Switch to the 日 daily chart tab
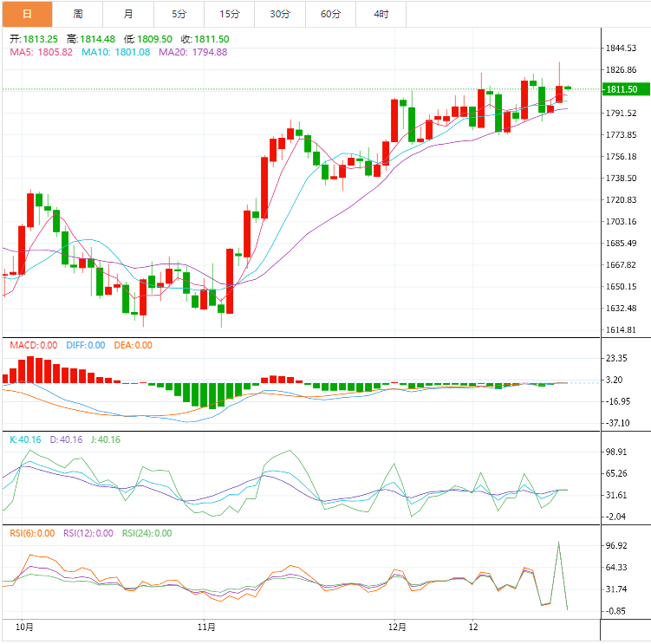Image resolution: width=651 pixels, height=644 pixels. coord(27,14)
